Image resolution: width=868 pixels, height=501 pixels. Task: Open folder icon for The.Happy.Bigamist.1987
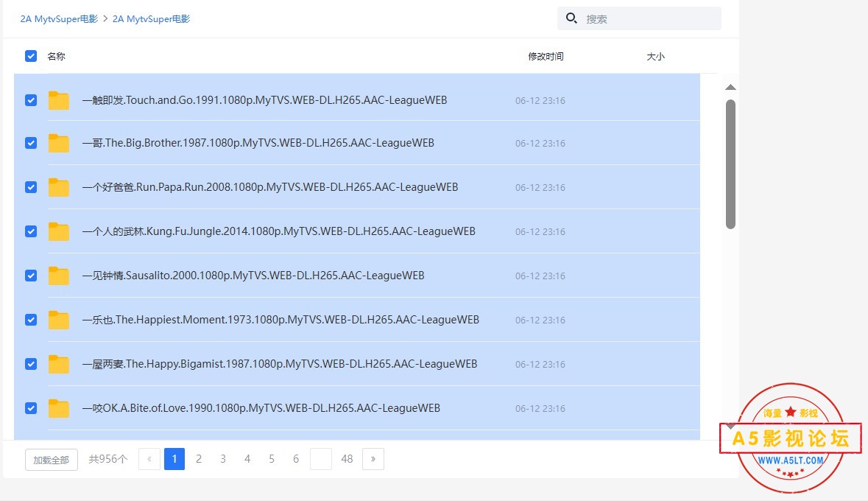coord(59,364)
